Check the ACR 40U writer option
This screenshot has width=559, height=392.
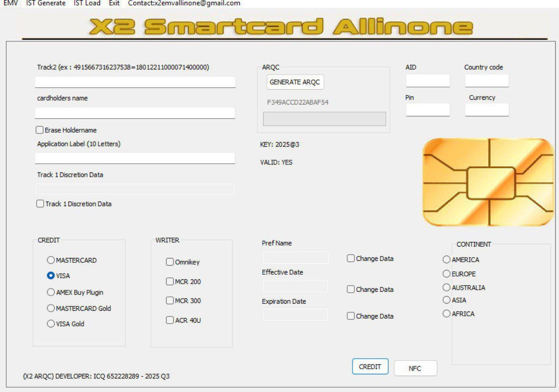point(170,320)
